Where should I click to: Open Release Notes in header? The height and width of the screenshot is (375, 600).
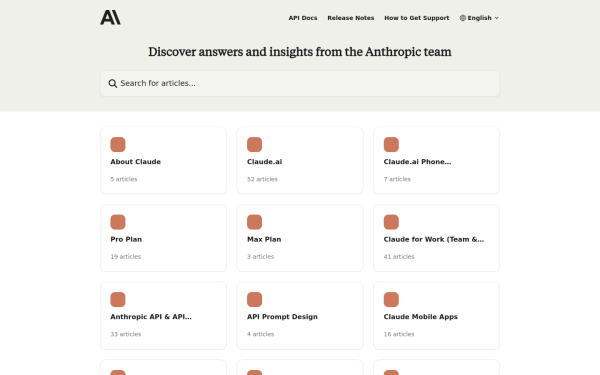(351, 18)
